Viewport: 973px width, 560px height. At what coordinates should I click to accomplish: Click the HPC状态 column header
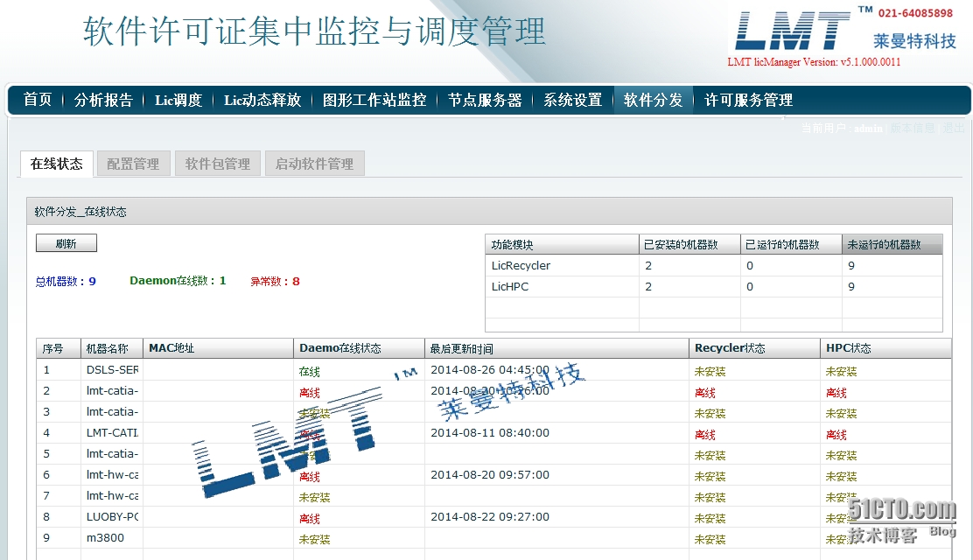coord(885,349)
